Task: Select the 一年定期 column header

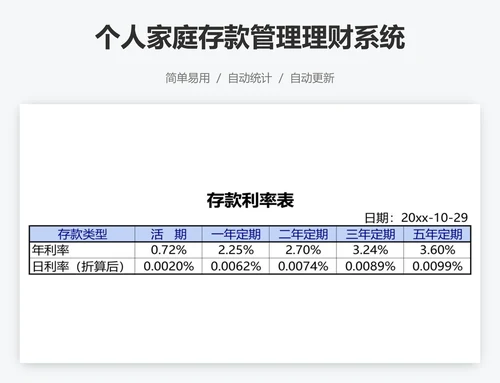Action: (236, 234)
